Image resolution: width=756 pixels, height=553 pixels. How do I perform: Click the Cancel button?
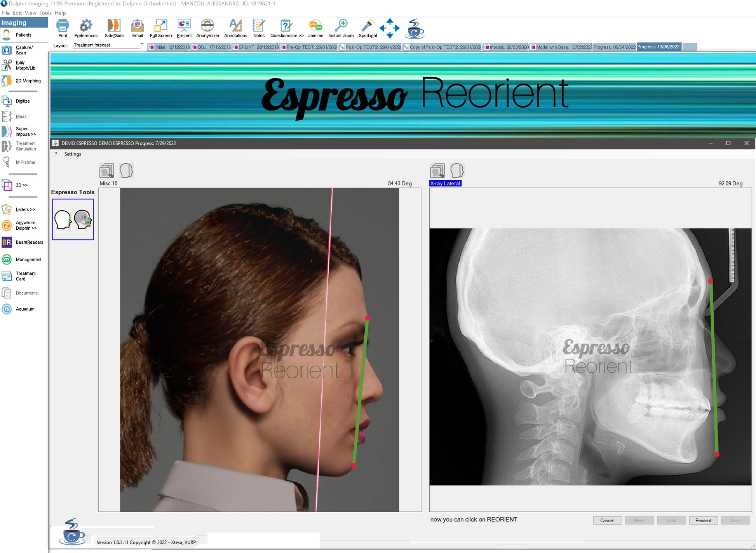point(607,520)
